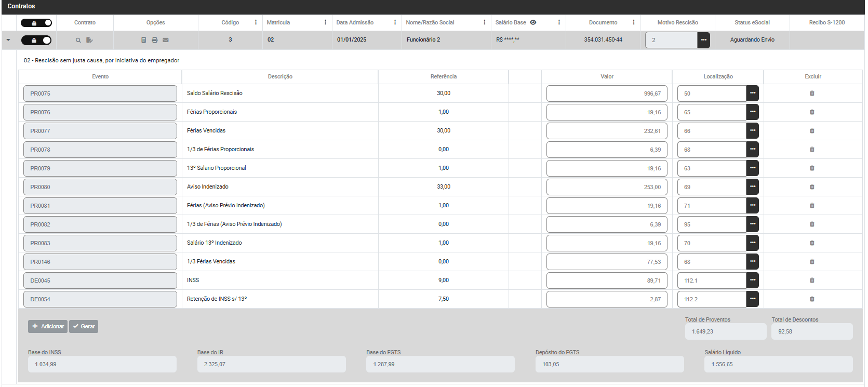Image resolution: width=868 pixels, height=387 pixels.
Task: Click the printer icon in the Opções column
Action: point(155,40)
